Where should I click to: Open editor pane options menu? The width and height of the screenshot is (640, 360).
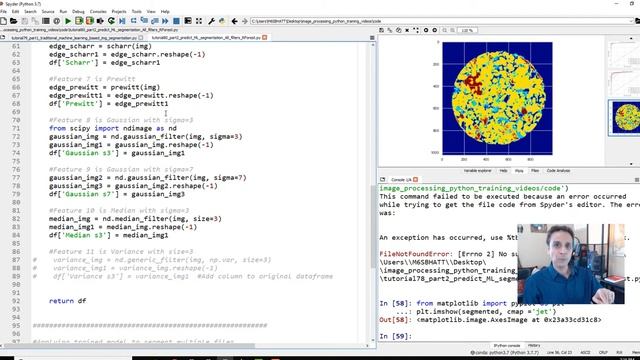[372, 38]
